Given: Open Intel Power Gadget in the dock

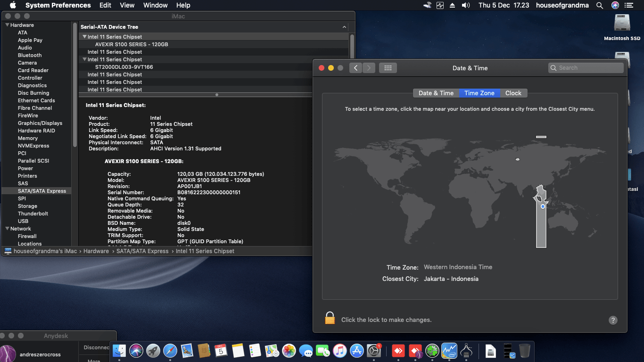Looking at the screenshot, I should pyautogui.click(x=449, y=351).
